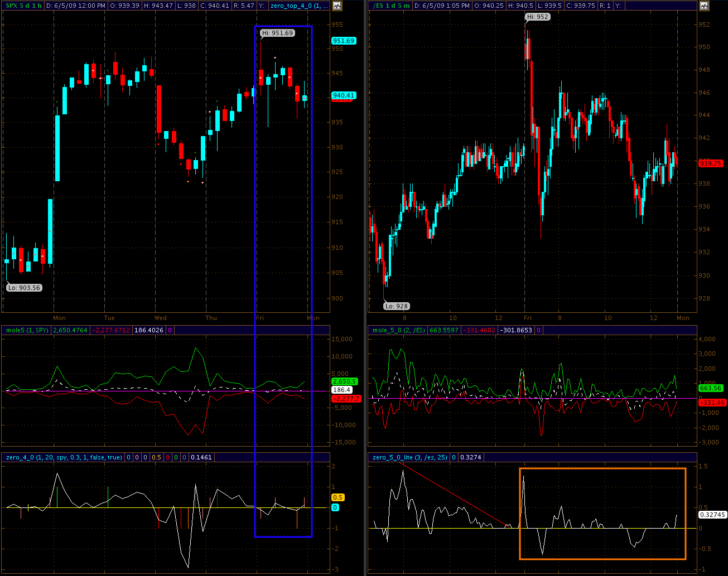Viewport: 728px width, 576px height.
Task: Open the mole_5_0 (2, /ES) study title
Action: click(x=397, y=330)
